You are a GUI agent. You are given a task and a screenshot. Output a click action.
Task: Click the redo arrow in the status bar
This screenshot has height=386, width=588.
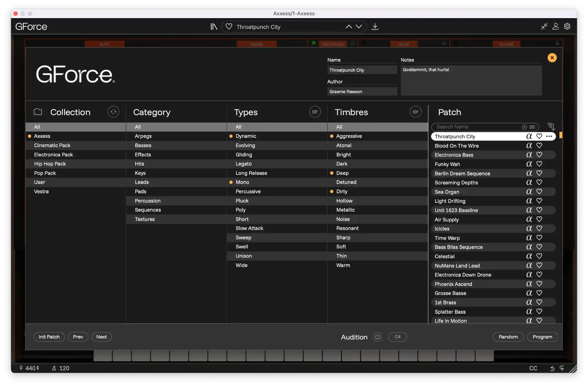point(562,368)
